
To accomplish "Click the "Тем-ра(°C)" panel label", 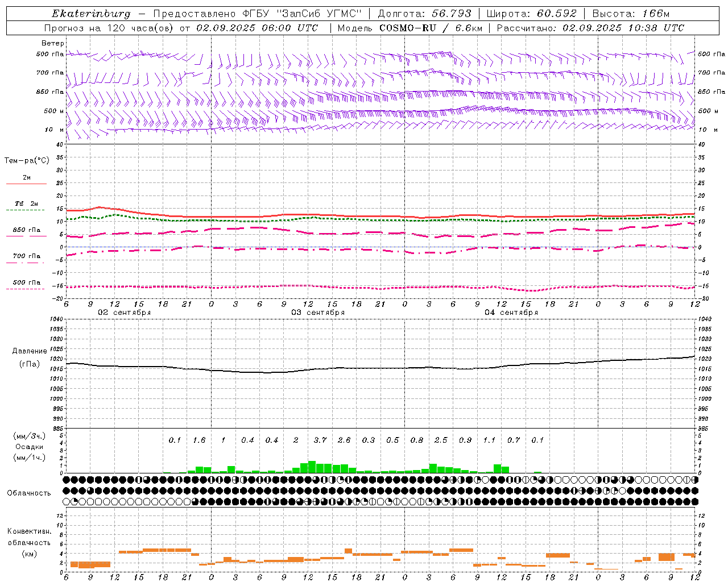I will tap(27, 161).
